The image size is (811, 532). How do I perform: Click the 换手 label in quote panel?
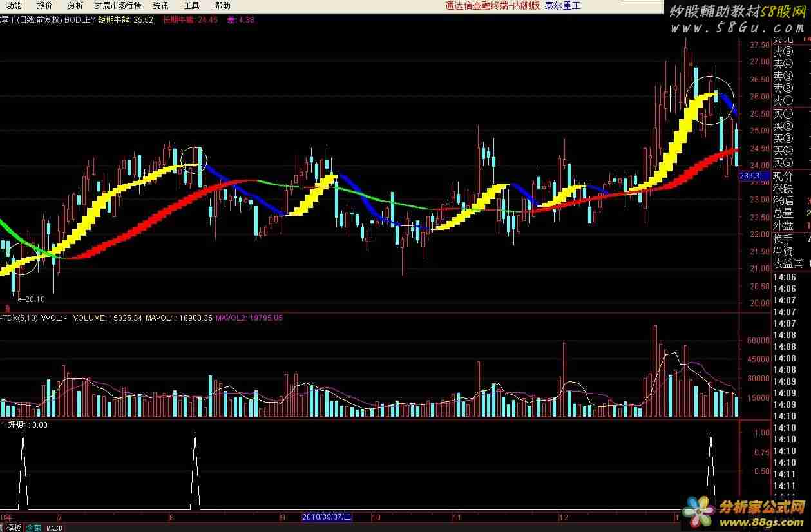tap(783, 238)
